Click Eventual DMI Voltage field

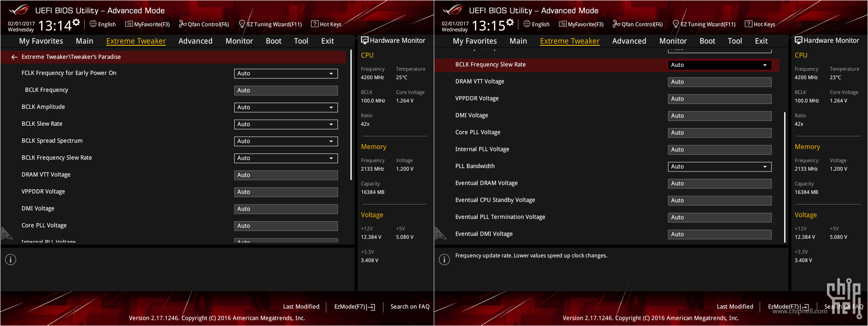point(720,234)
